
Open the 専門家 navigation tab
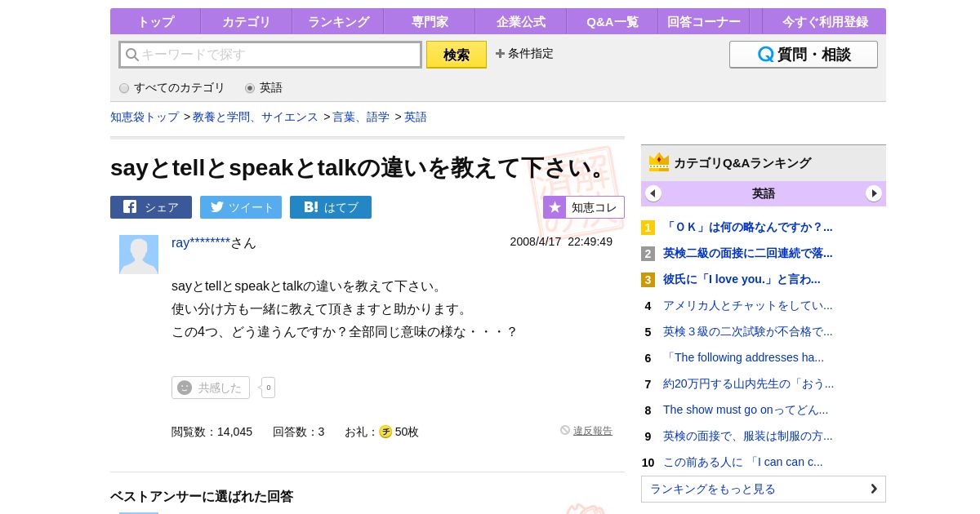[x=430, y=22]
